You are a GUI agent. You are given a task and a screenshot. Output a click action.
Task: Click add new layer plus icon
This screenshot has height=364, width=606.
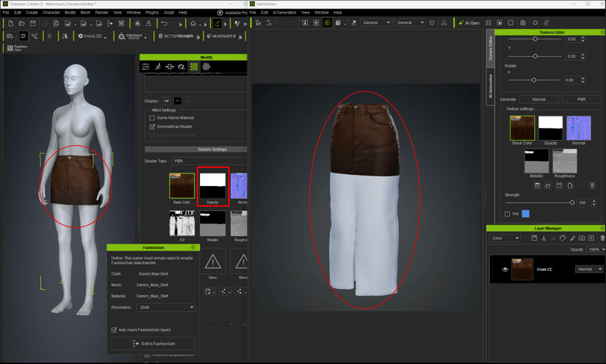click(x=591, y=238)
